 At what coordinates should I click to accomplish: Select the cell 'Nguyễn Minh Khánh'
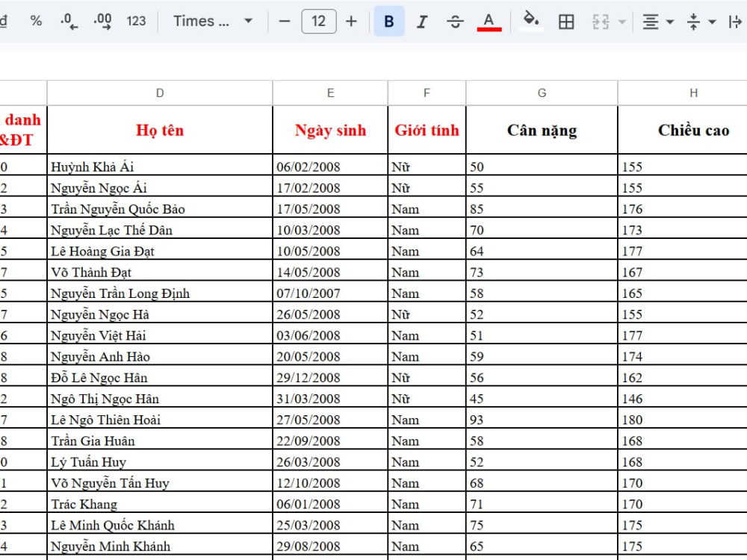click(160, 544)
